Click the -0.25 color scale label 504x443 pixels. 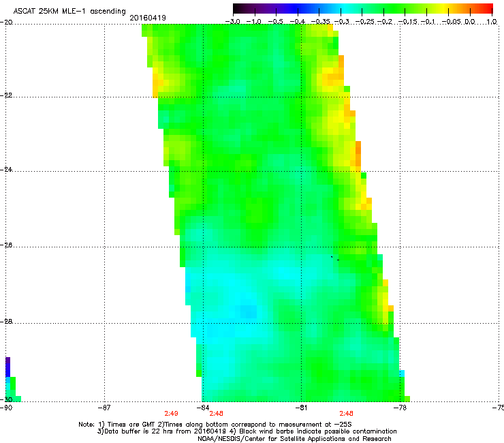(365, 22)
